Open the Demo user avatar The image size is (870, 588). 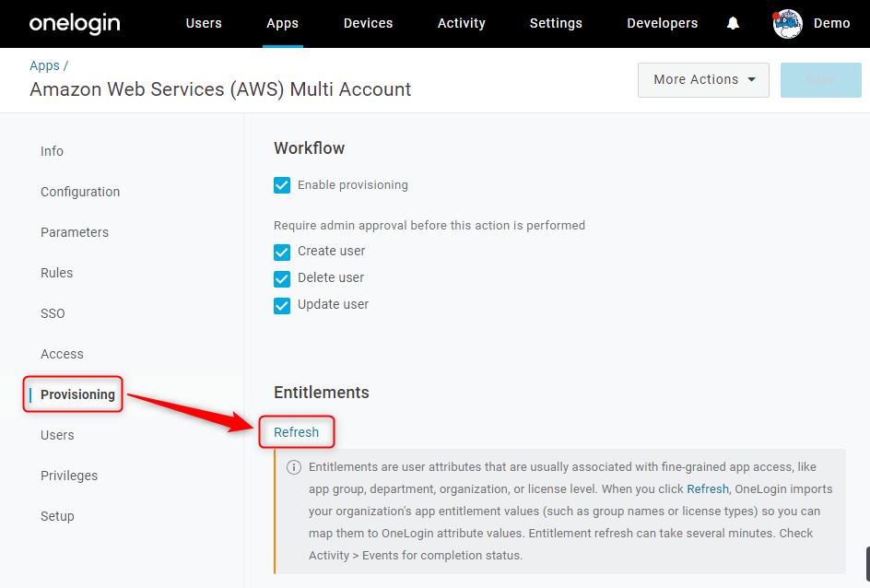click(787, 24)
